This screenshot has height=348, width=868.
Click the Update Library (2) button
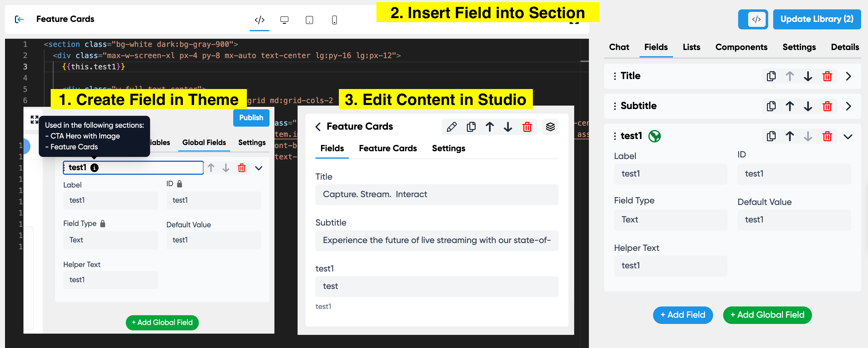[x=816, y=19]
